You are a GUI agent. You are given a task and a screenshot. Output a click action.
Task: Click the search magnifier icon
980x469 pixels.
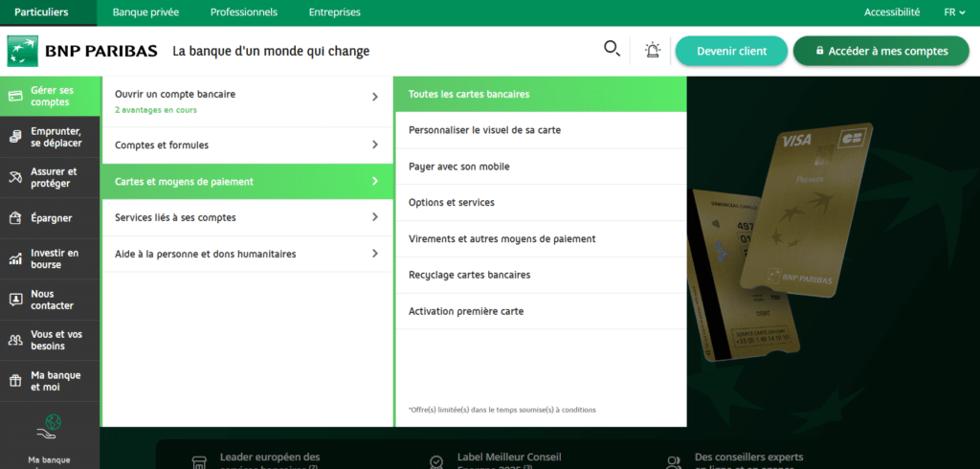coord(612,49)
